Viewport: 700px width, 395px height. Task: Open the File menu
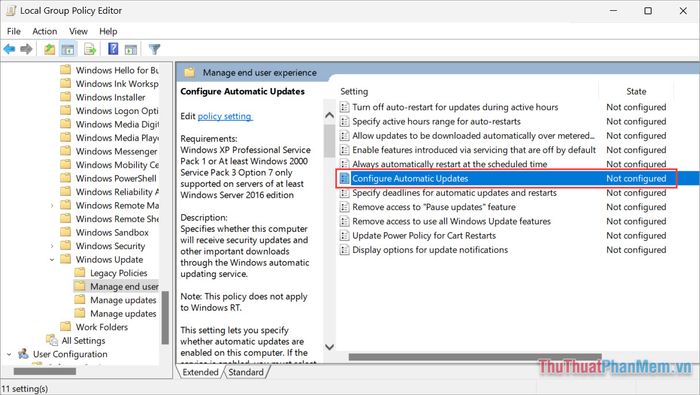tap(14, 31)
